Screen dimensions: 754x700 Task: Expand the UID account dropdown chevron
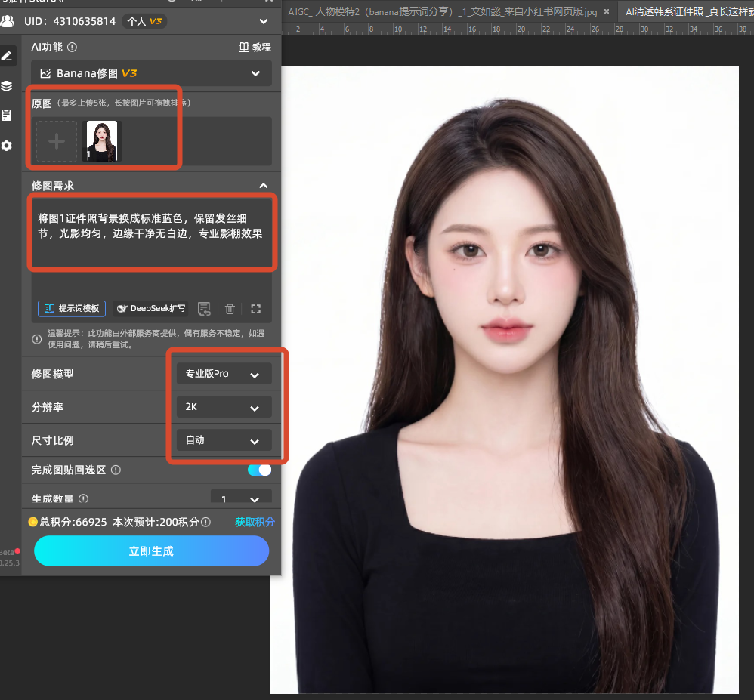[264, 21]
